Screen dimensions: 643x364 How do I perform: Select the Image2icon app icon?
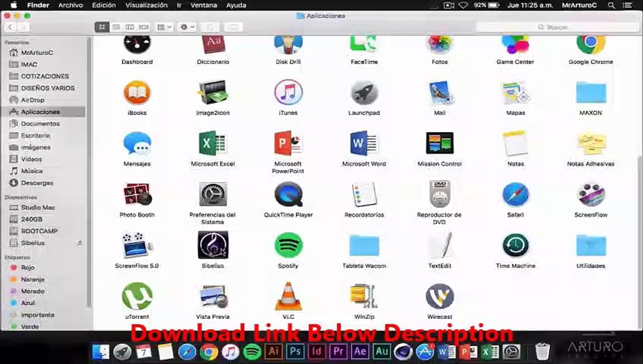tap(213, 93)
